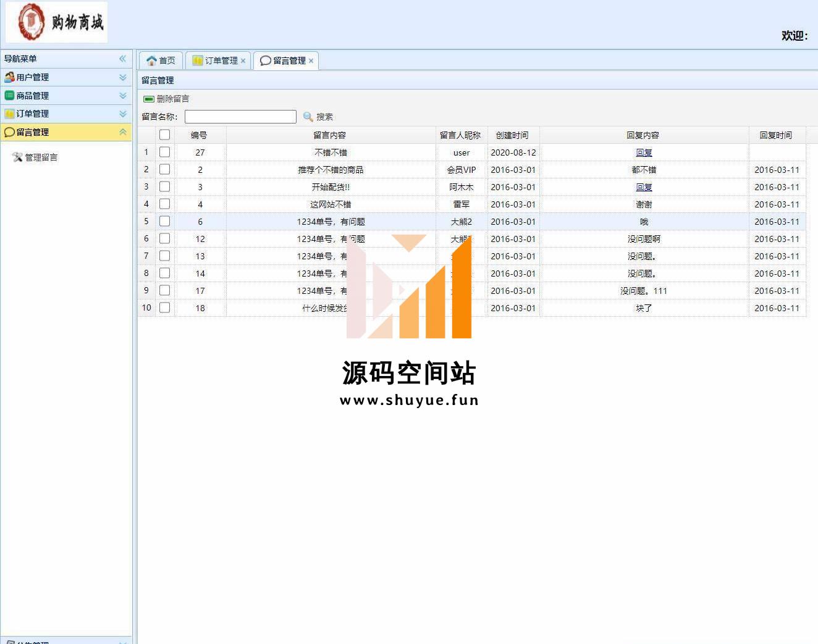The height and width of the screenshot is (644, 818).
Task: Check the checkbox for row 编号 18
Action: (x=164, y=307)
